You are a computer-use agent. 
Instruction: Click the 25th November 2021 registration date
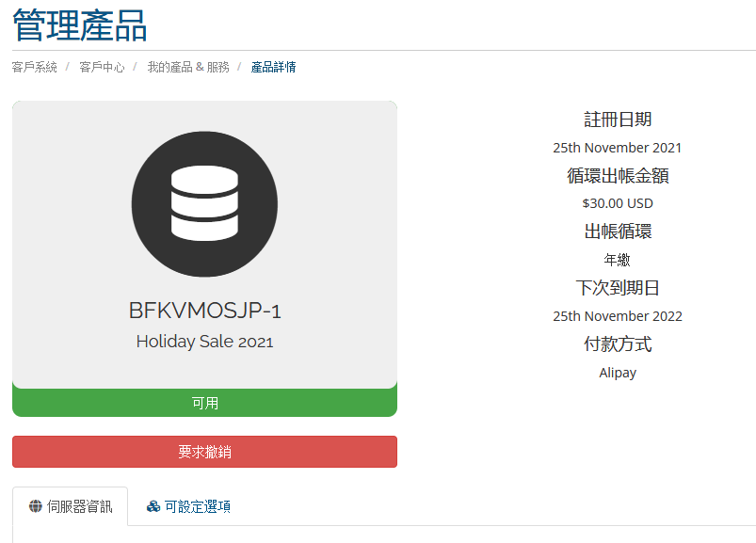(x=618, y=148)
